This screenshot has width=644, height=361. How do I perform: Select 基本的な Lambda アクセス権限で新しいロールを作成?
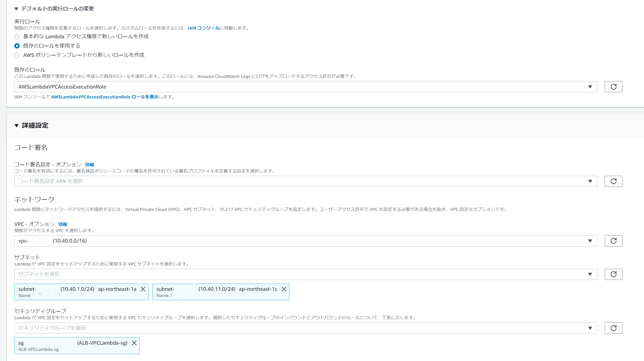coord(17,37)
